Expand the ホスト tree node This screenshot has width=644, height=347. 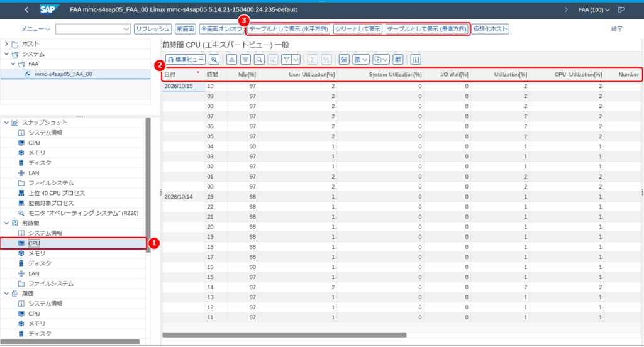pos(6,43)
